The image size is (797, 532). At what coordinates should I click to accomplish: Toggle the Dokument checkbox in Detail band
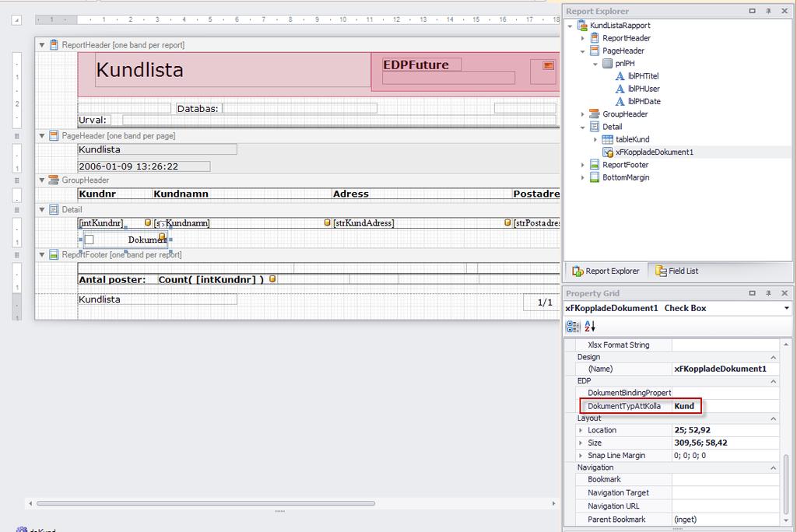coord(89,240)
